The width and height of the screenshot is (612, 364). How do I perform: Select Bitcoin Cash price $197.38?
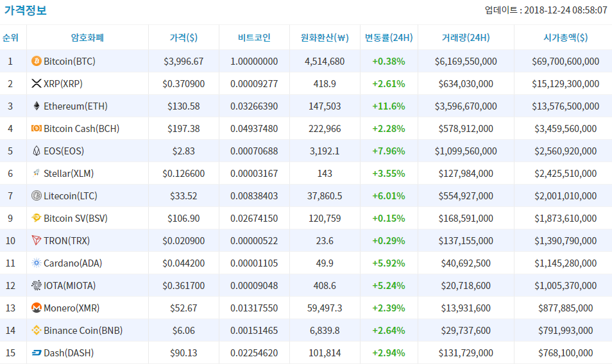click(x=183, y=128)
